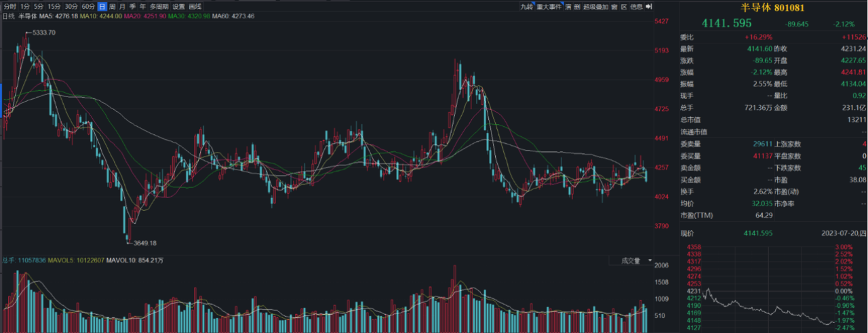This screenshot has width=868, height=333.
Task: Click the dropdown arrow beside 成交量
Action: point(650,260)
